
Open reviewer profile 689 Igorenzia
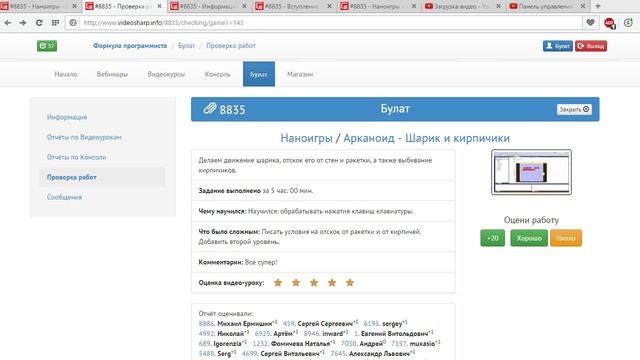[222, 344]
